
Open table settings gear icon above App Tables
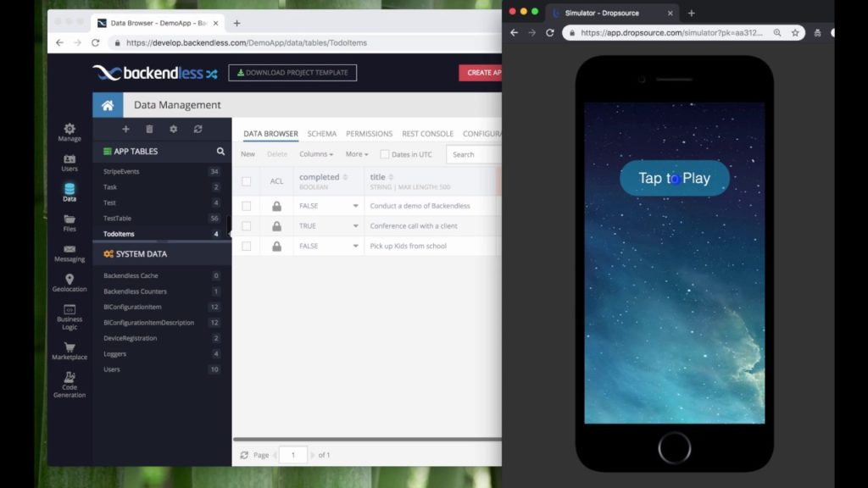coord(173,129)
